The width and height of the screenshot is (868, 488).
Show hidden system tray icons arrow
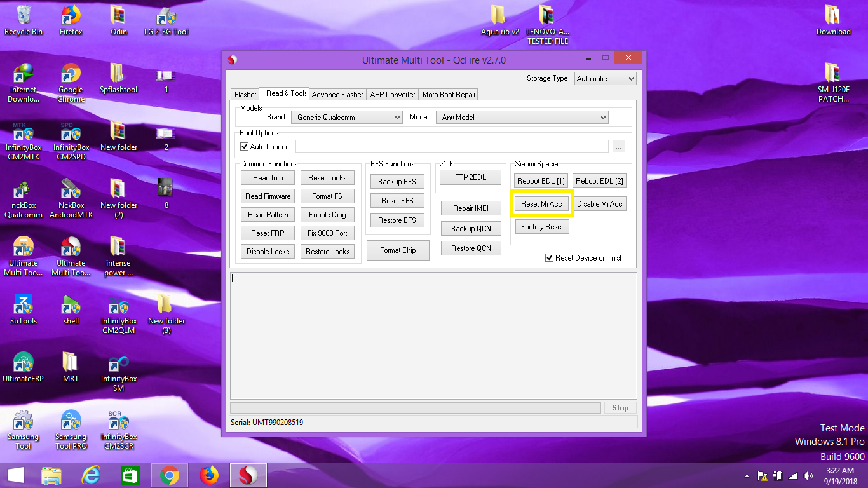(x=747, y=476)
